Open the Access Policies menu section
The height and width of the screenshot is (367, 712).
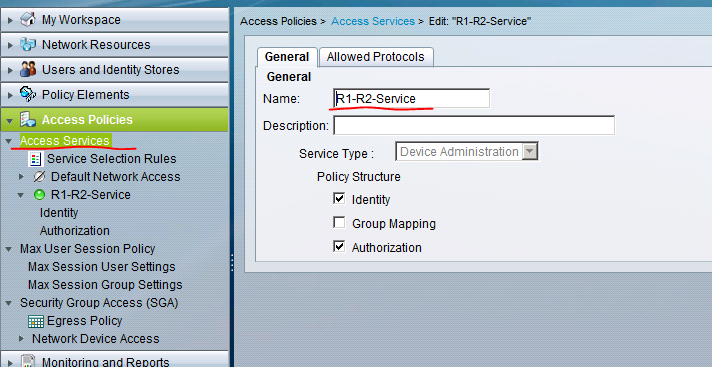tap(115, 119)
